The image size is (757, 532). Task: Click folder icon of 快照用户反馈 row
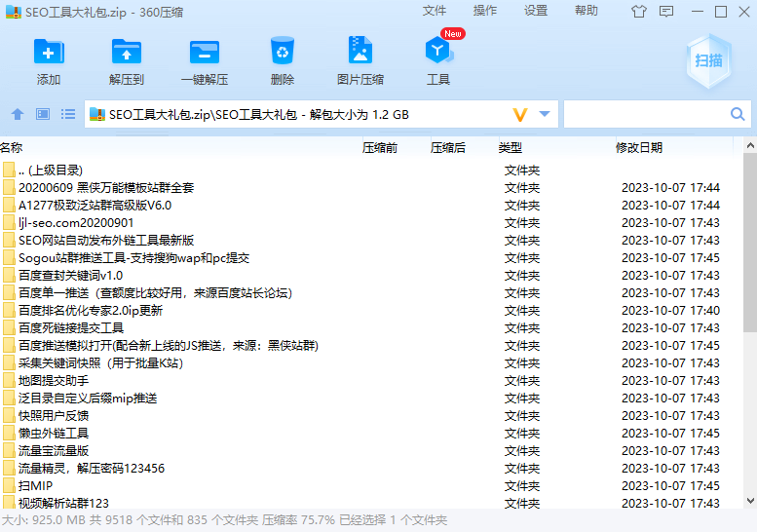pyautogui.click(x=9, y=416)
